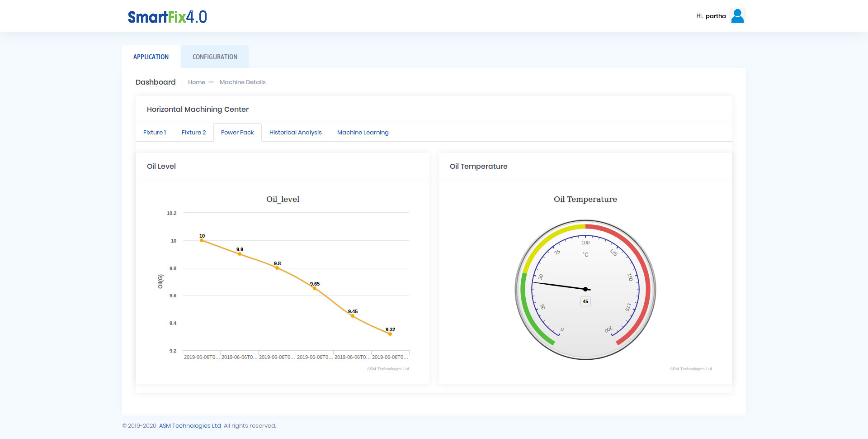Click the gauge tick label 100
Viewport: 868px width, 439px height.
tap(585, 243)
